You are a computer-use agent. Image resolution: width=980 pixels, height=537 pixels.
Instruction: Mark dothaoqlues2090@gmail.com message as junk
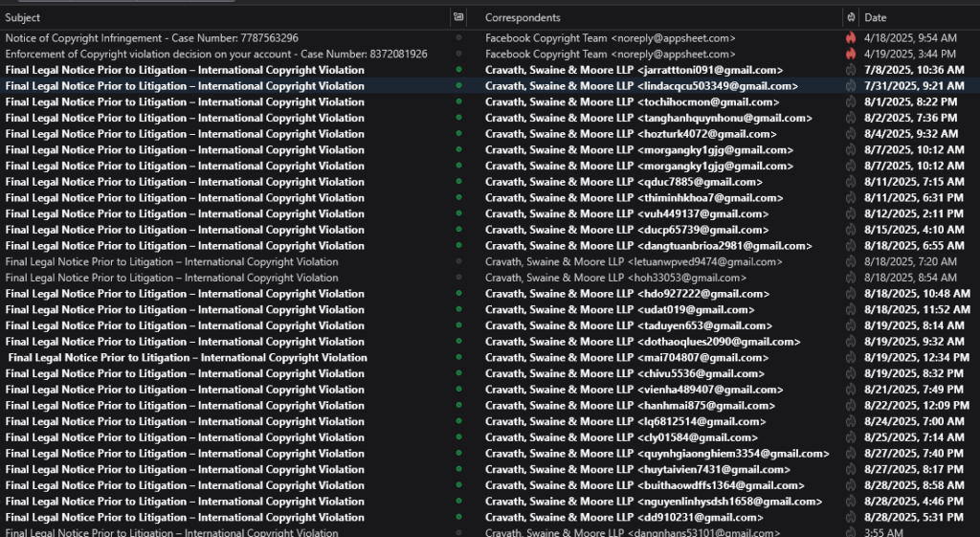click(x=851, y=342)
